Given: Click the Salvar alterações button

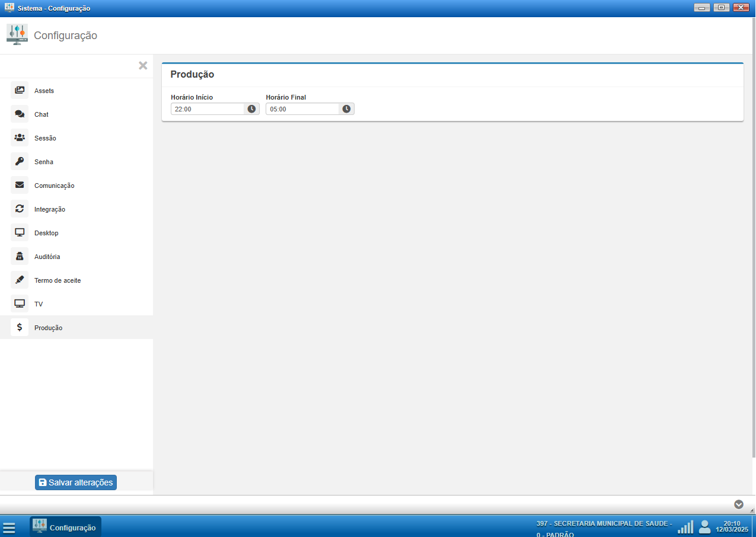Looking at the screenshot, I should [x=76, y=482].
